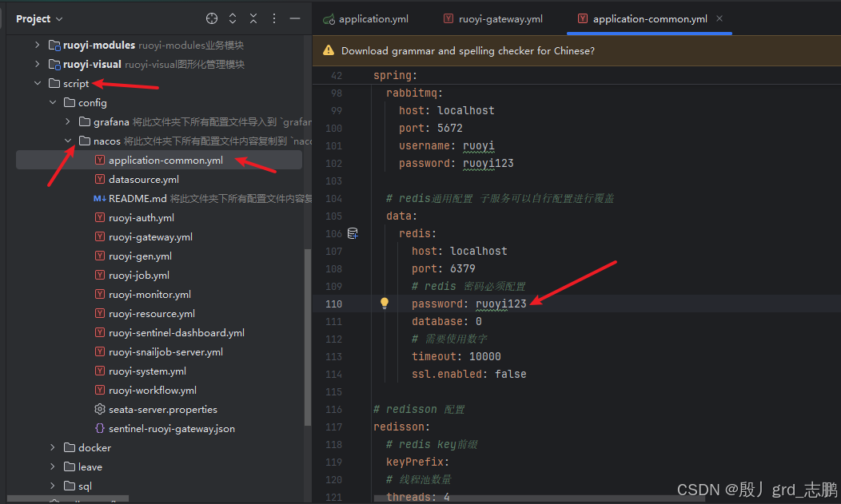Screen dimensions: 841x504
Task: Hide the Project tool window with the minimize icon
Action: click(x=295, y=18)
